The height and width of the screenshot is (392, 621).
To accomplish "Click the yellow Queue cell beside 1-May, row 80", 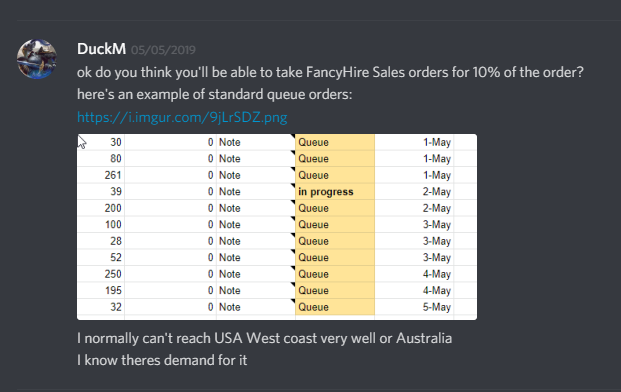I will (x=335, y=159).
